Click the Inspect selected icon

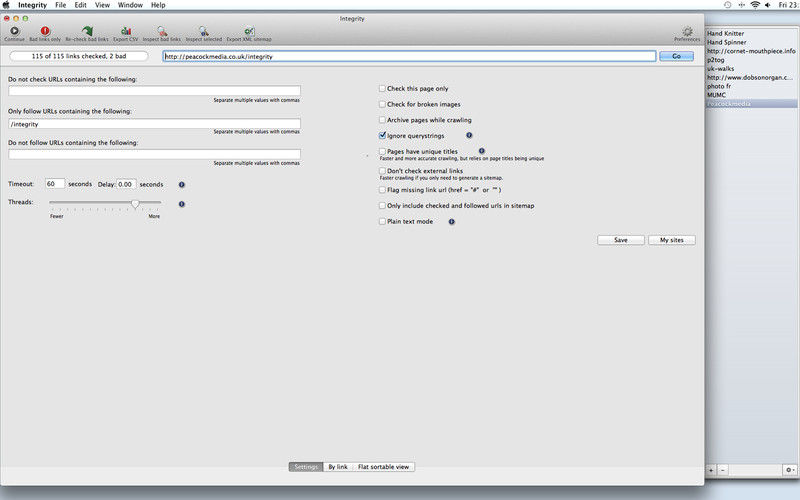click(x=204, y=32)
